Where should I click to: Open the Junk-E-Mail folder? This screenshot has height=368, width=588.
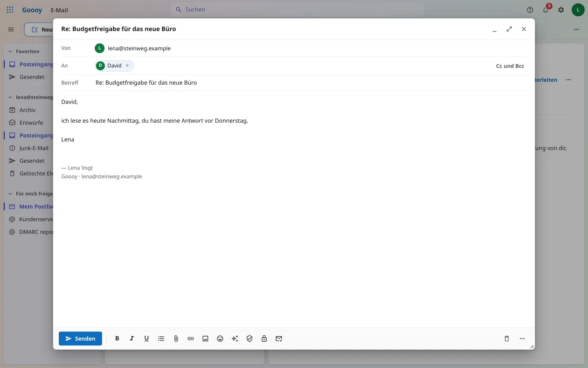31,148
